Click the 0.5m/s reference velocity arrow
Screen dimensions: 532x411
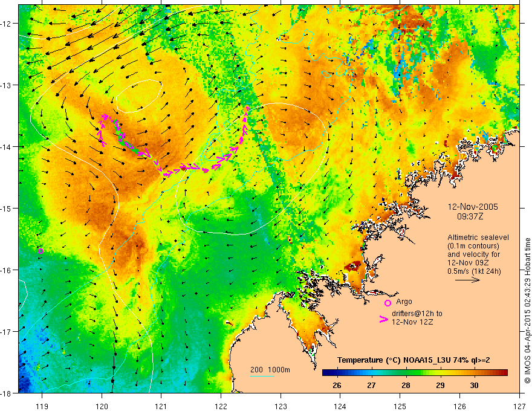coord(467,280)
